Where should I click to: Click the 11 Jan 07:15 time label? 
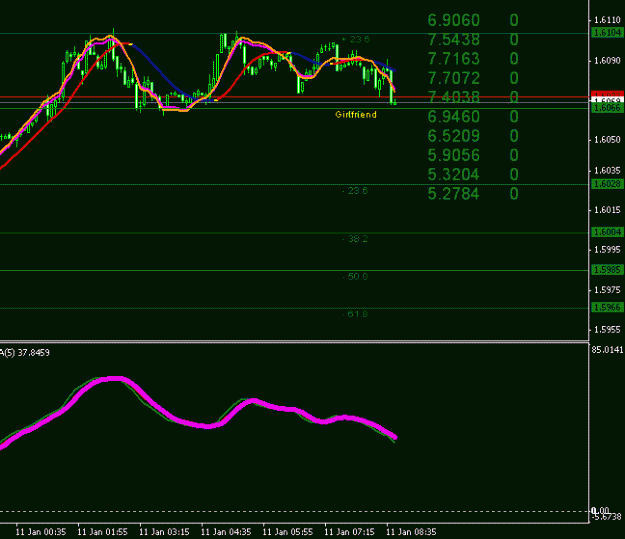click(x=350, y=532)
